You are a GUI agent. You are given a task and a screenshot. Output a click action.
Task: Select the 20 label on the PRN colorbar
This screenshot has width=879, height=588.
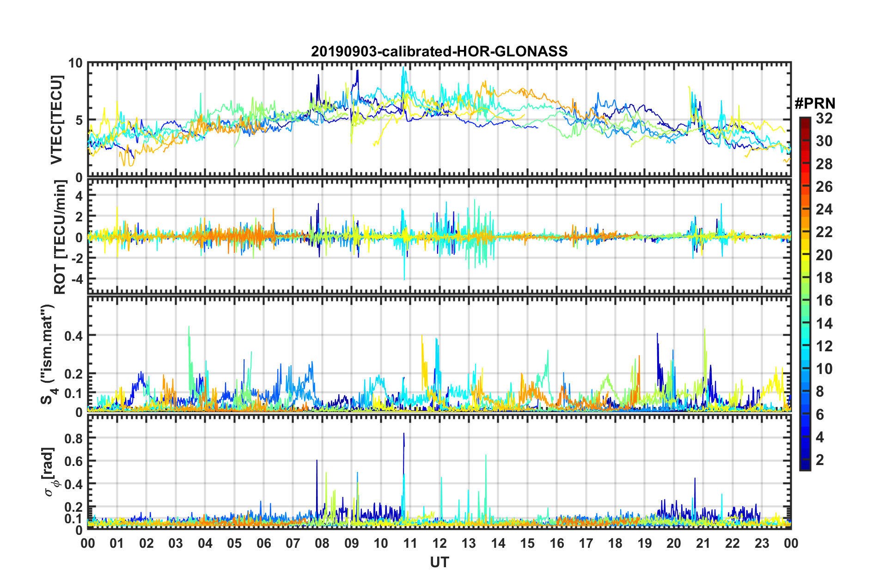824,255
